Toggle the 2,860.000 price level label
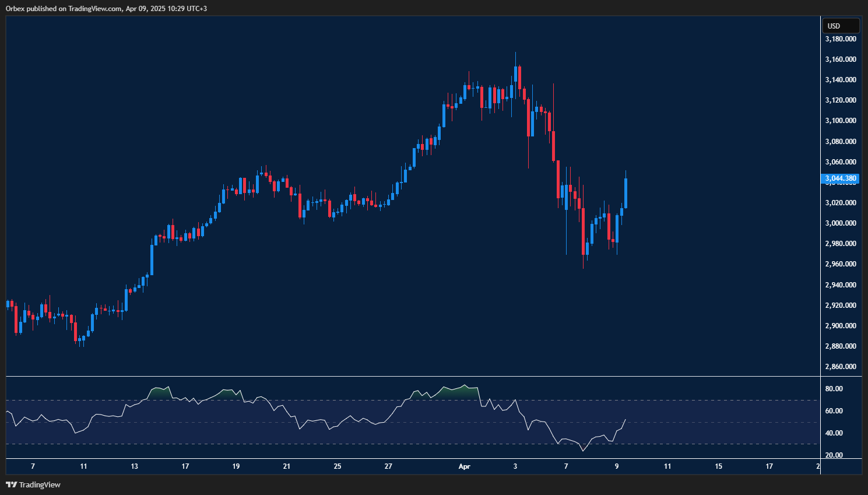 tap(840, 366)
